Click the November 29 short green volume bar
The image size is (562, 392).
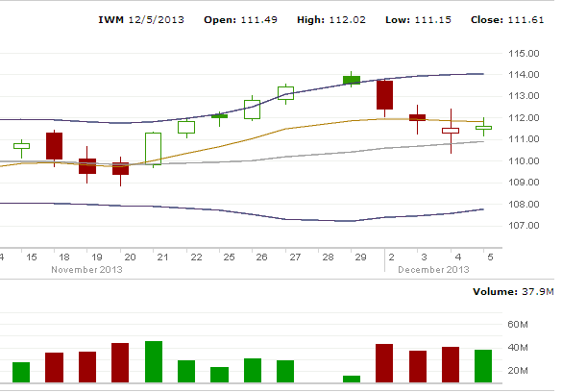[352, 380]
